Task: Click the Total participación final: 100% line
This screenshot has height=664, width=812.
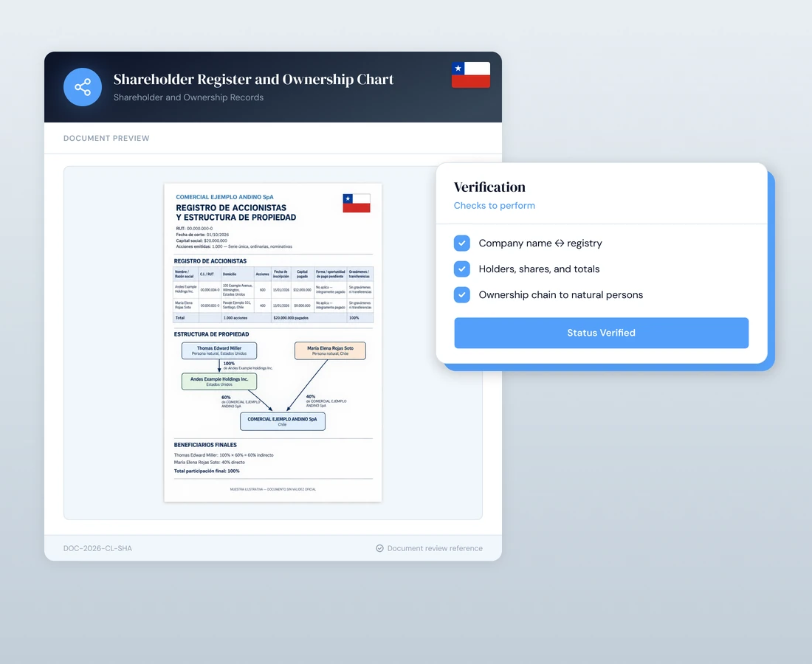Action: [207, 471]
